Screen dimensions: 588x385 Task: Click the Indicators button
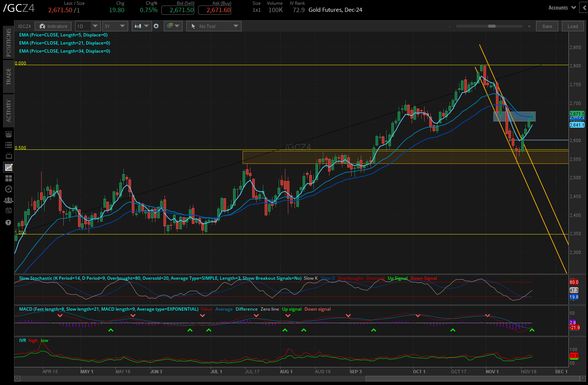[53, 26]
